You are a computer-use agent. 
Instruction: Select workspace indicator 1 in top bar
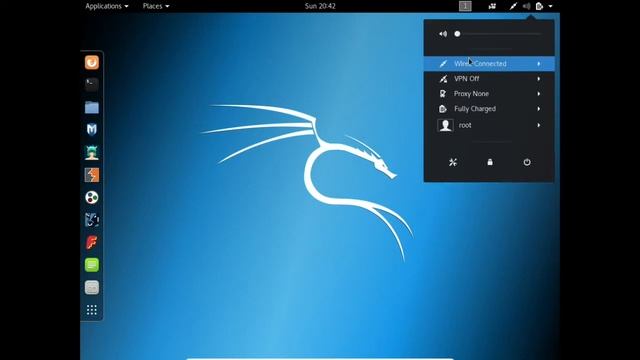pyautogui.click(x=465, y=6)
